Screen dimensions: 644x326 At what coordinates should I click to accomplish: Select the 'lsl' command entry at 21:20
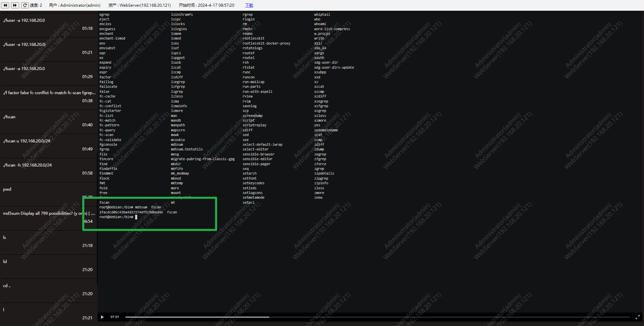tap(49, 266)
